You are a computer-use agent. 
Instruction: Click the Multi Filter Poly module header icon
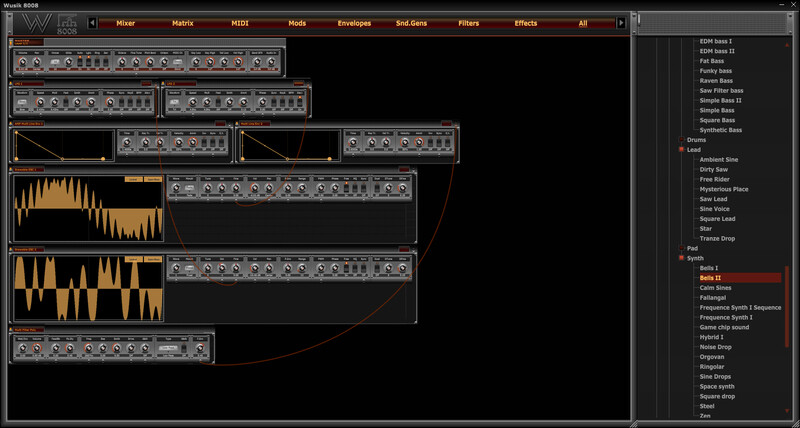pyautogui.click(x=12, y=328)
